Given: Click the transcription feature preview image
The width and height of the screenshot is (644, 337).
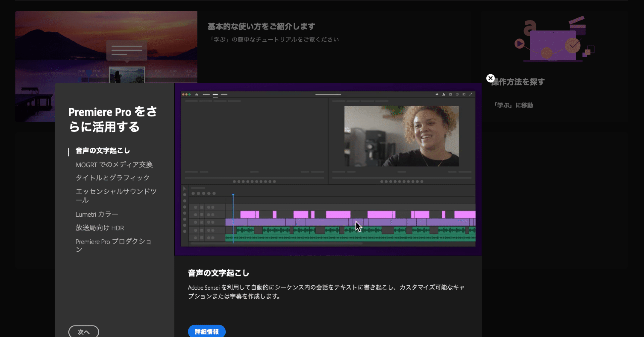Looking at the screenshot, I should [x=328, y=169].
